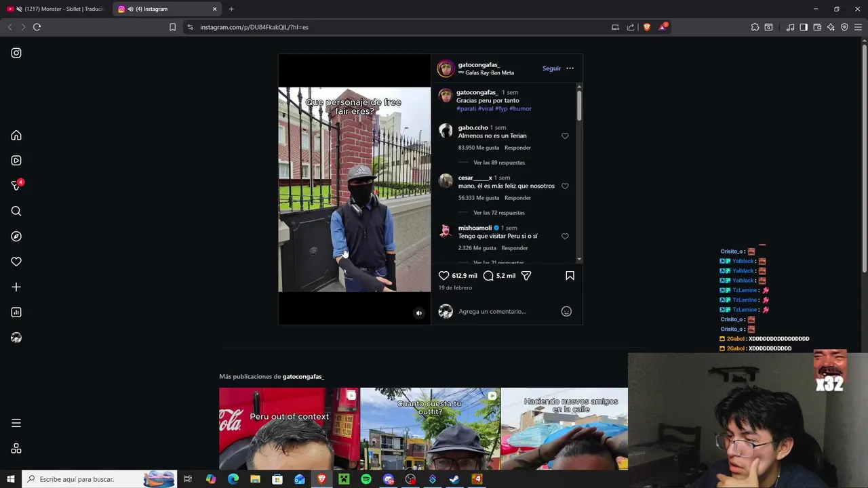Open Spotify from the taskbar

[366, 479]
